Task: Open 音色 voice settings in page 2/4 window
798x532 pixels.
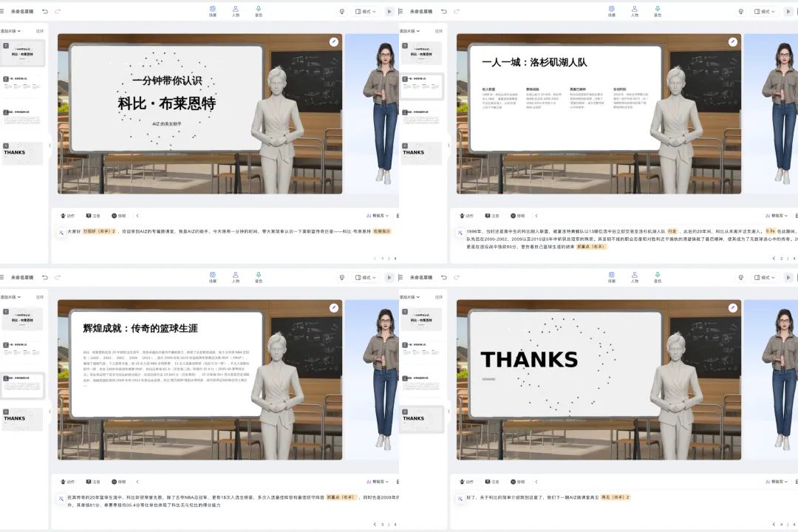Action: (x=658, y=11)
